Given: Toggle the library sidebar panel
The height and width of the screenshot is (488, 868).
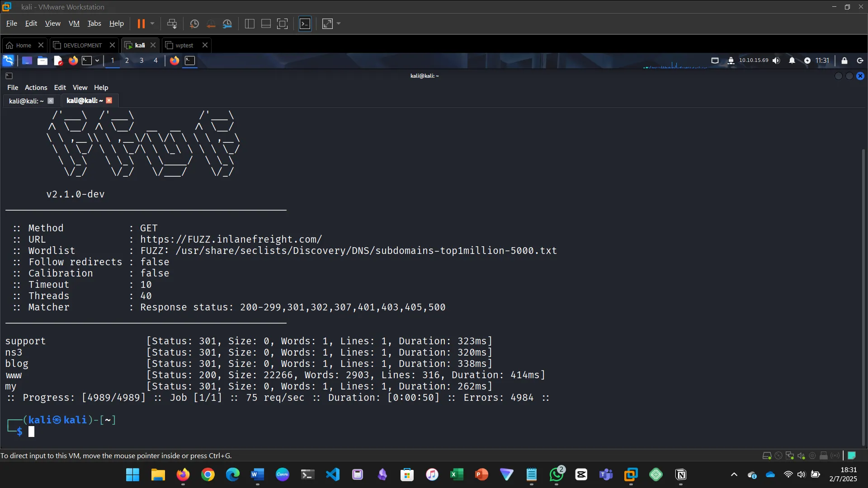Looking at the screenshot, I should pyautogui.click(x=249, y=23).
